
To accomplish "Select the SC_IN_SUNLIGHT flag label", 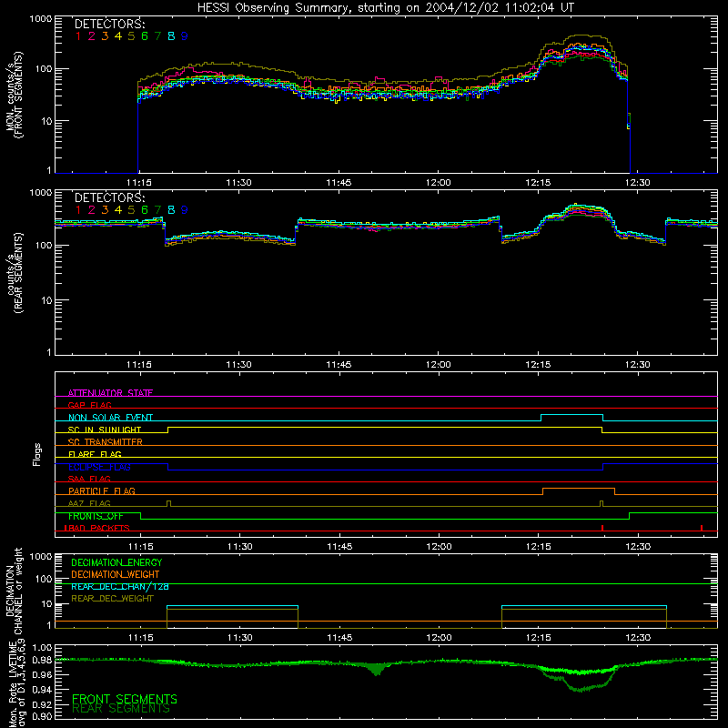I will (105, 430).
